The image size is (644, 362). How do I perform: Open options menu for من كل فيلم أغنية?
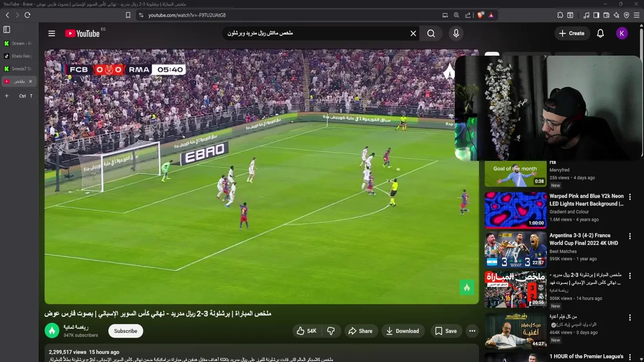(629, 318)
